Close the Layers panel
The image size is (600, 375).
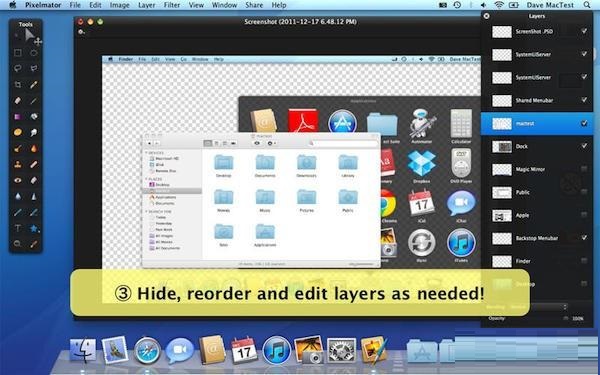point(486,16)
